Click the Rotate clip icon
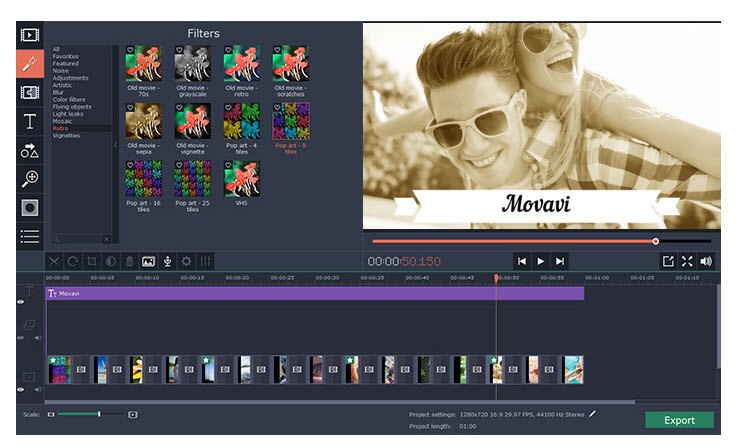 (x=73, y=261)
